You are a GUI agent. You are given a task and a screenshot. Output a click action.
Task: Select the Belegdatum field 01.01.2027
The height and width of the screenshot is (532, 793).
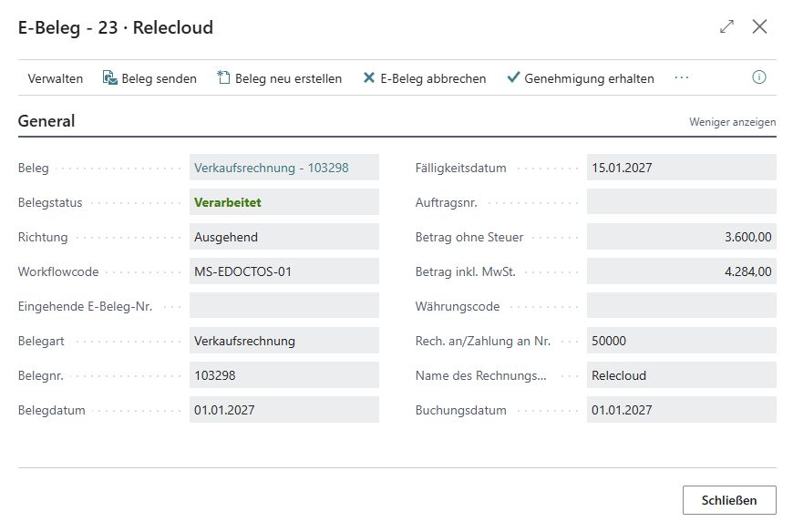pyautogui.click(x=284, y=410)
